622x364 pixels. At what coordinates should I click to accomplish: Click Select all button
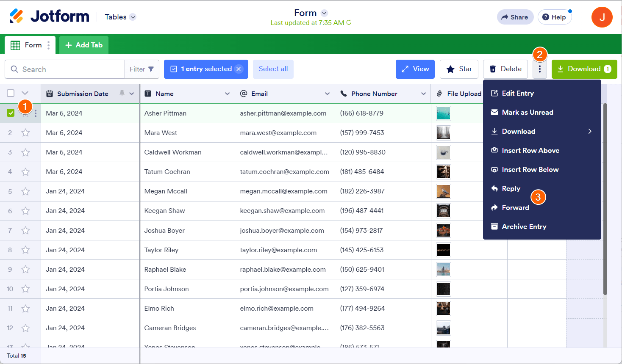(273, 69)
